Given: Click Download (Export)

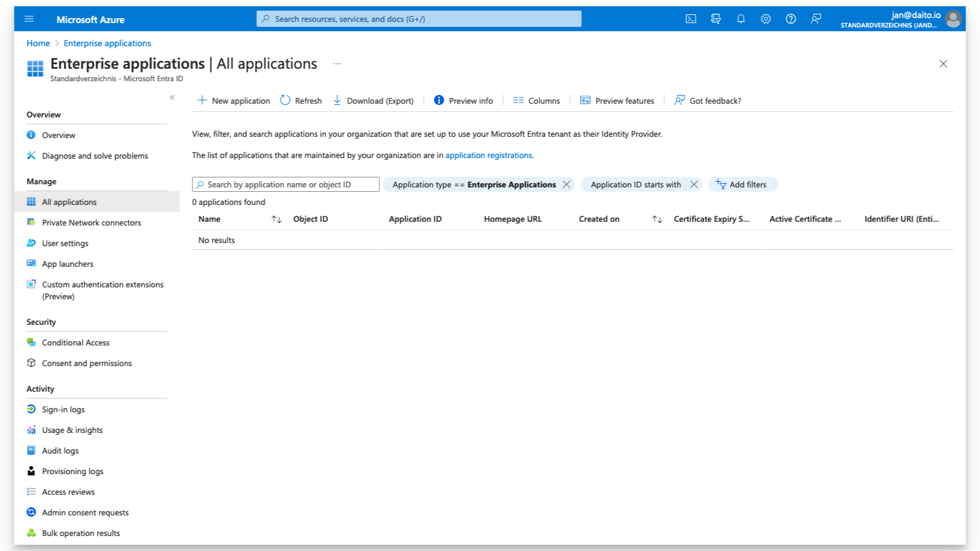Looking at the screenshot, I should pos(373,101).
